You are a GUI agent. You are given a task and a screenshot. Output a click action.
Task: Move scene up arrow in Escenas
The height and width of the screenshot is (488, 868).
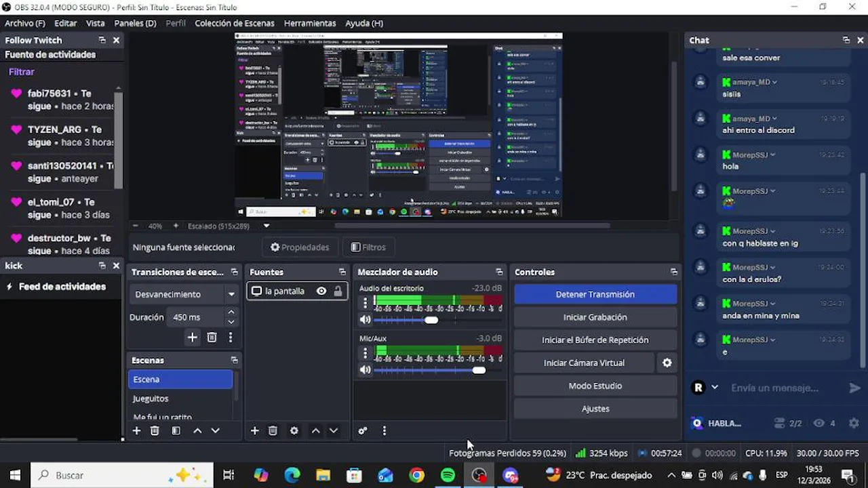pos(197,430)
